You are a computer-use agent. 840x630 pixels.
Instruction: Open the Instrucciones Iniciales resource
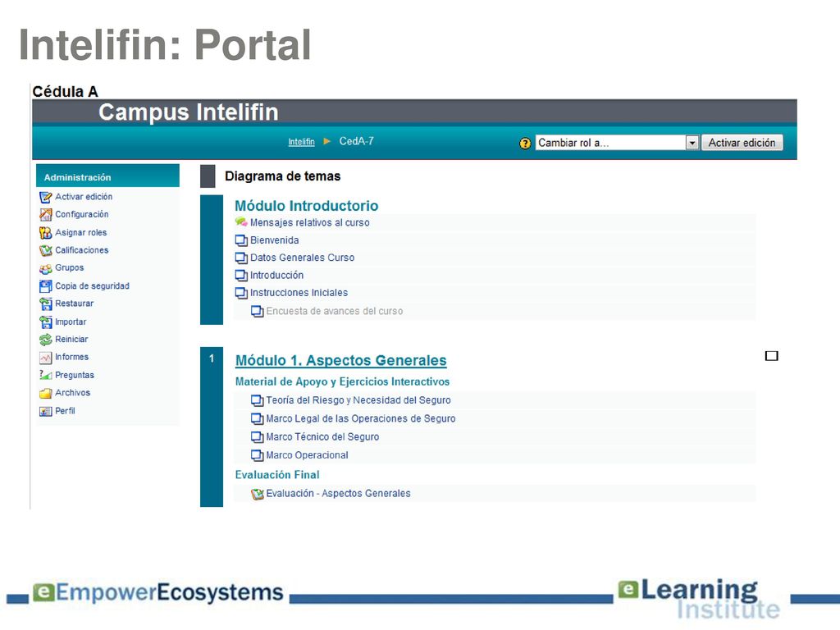tap(299, 293)
